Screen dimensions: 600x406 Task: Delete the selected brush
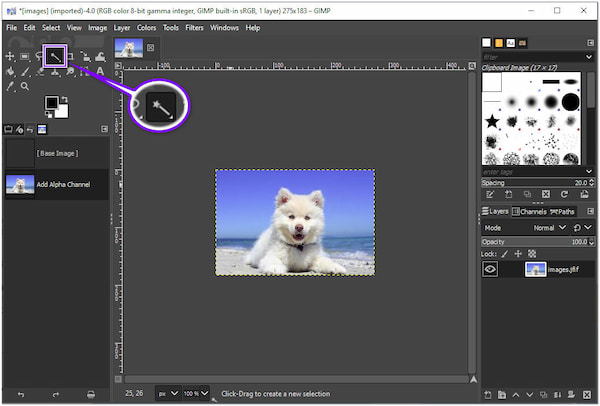tap(546, 194)
